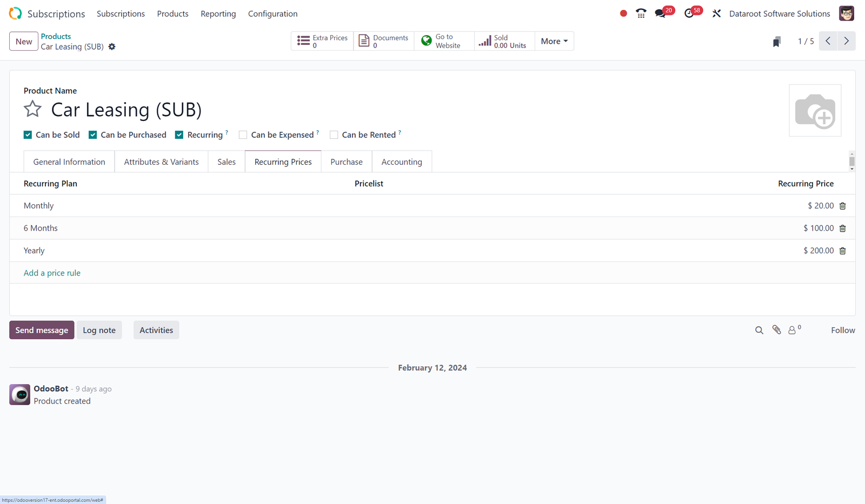Upload product image via camera placeholder
865x504 pixels.
815,111
